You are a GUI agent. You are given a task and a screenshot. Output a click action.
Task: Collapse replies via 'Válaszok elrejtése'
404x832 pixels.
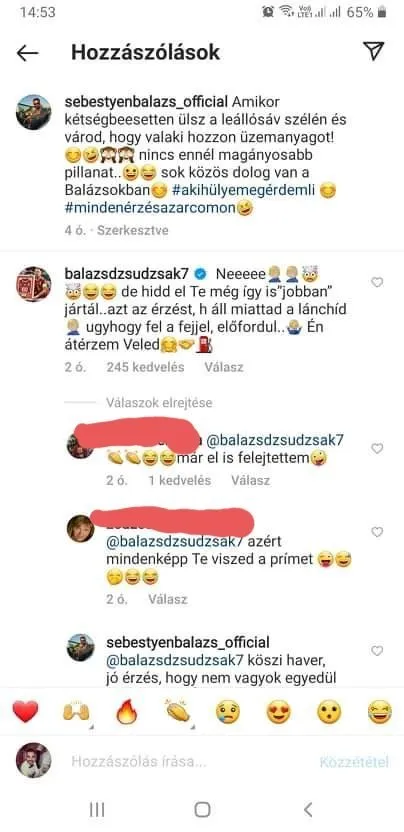click(159, 403)
